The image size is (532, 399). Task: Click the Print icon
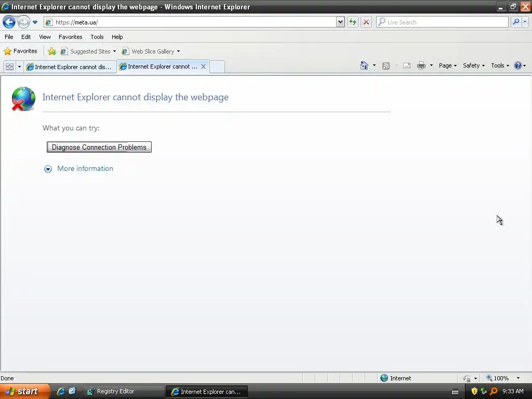click(421, 65)
